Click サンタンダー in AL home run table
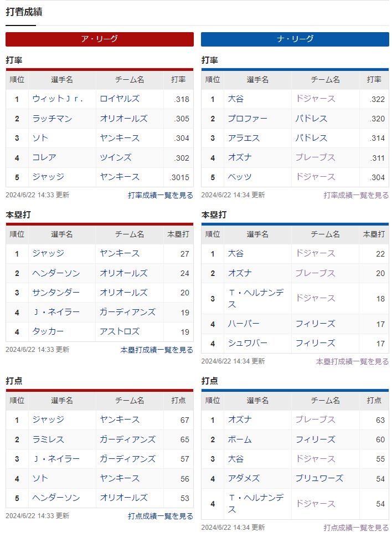Image resolution: width=392 pixels, height=542 pixels. [56, 293]
